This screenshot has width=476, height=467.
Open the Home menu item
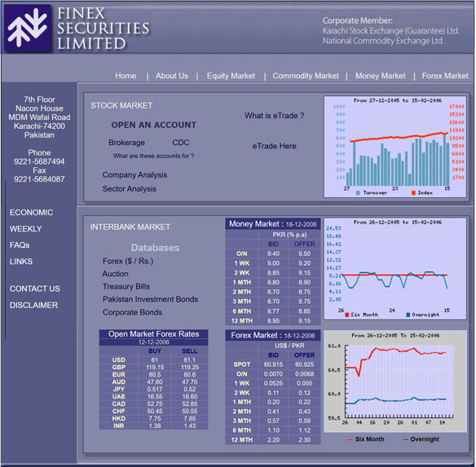click(126, 76)
